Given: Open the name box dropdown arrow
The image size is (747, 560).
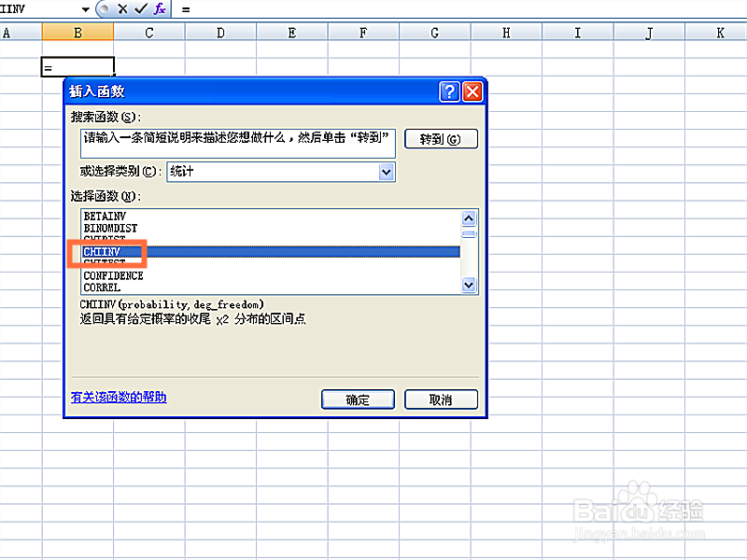Looking at the screenshot, I should click(85, 9).
